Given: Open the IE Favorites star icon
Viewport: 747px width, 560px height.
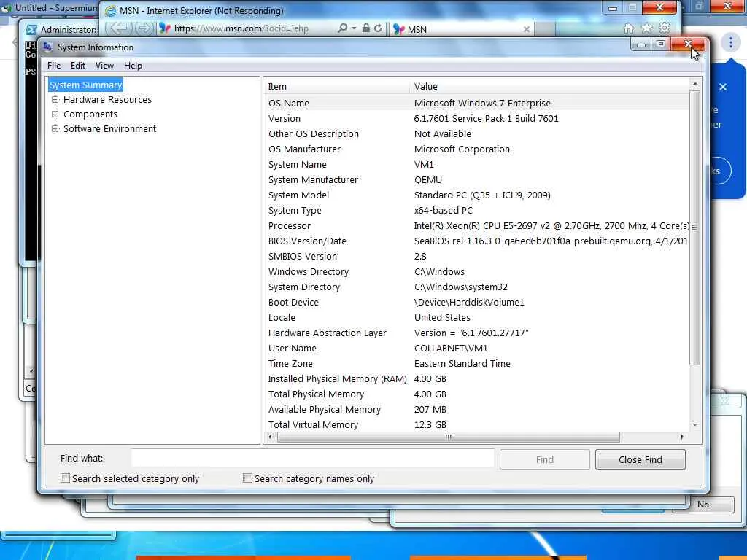Looking at the screenshot, I should tap(646, 28).
